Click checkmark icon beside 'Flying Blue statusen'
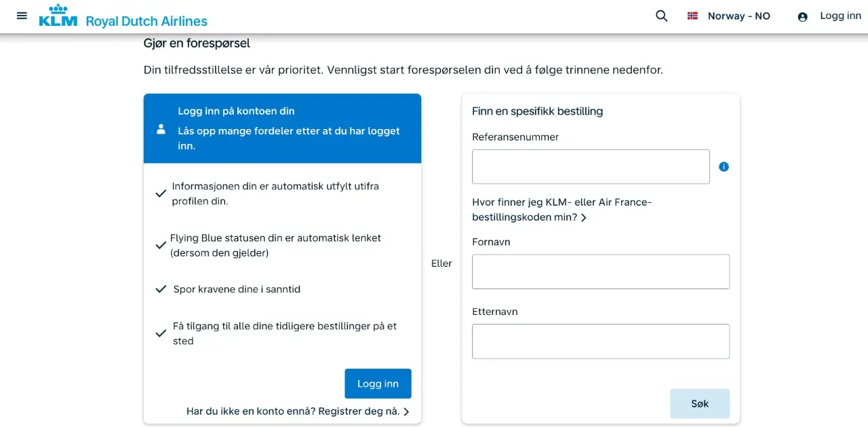 coord(161,245)
